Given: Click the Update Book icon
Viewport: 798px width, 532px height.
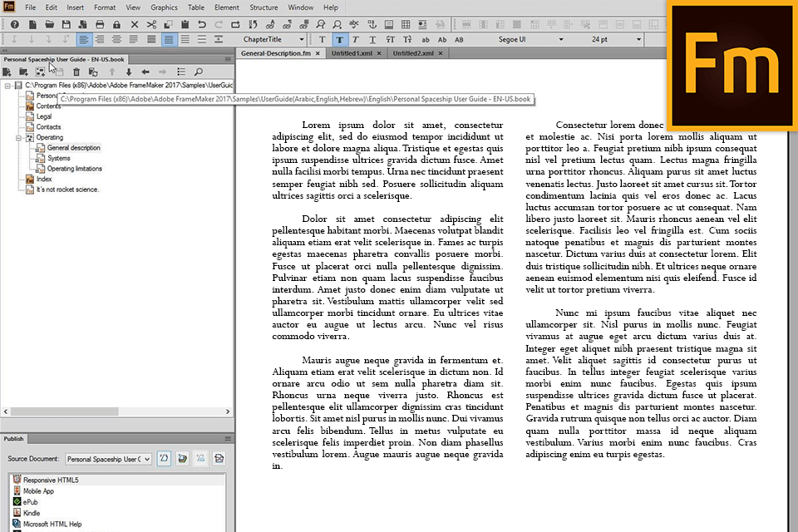Looking at the screenshot, I should 93,71.
